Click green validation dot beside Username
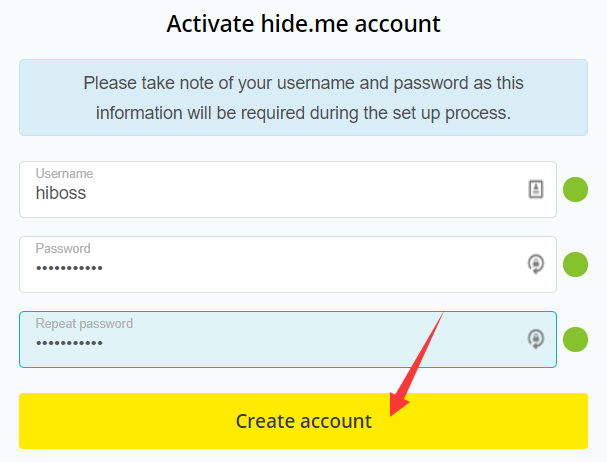Viewport: 607px width, 462px height. (x=575, y=189)
